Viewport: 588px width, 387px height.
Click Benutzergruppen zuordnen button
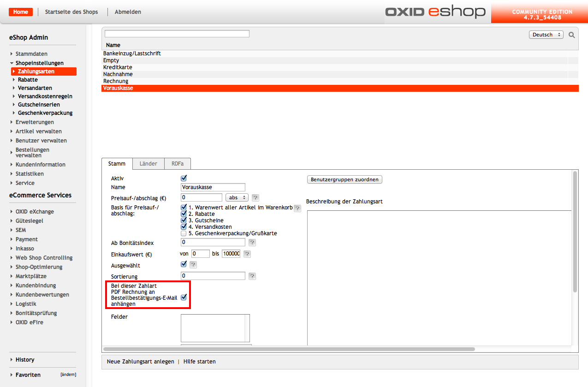[344, 179]
